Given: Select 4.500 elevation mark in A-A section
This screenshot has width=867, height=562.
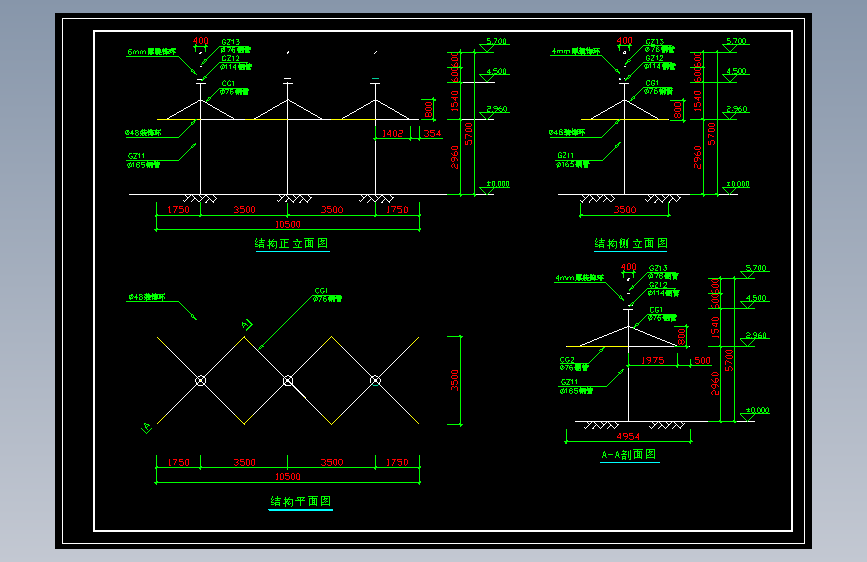Looking at the screenshot, I should pos(756,298).
